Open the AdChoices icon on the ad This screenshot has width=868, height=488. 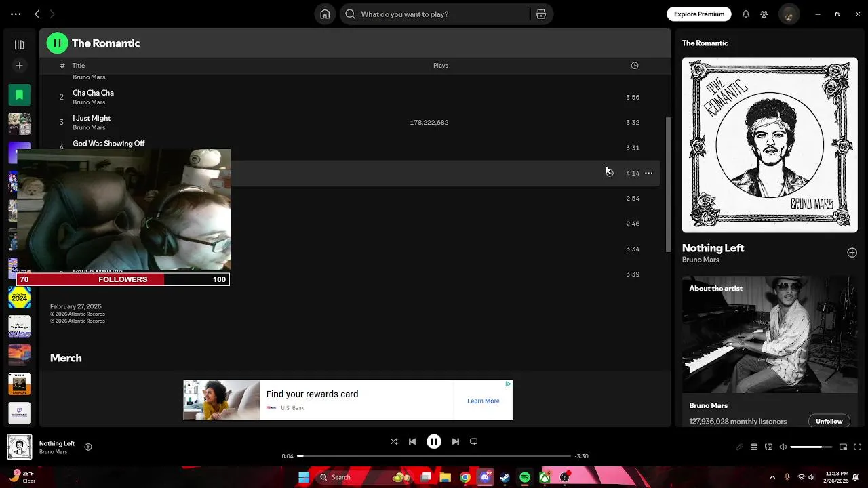coord(508,384)
